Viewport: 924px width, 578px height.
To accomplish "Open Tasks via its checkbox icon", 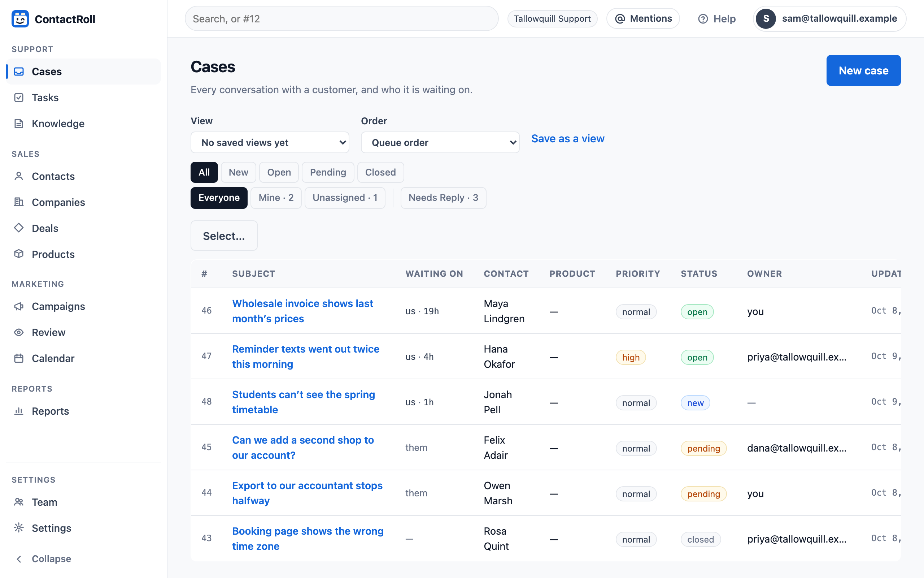I will click(19, 98).
